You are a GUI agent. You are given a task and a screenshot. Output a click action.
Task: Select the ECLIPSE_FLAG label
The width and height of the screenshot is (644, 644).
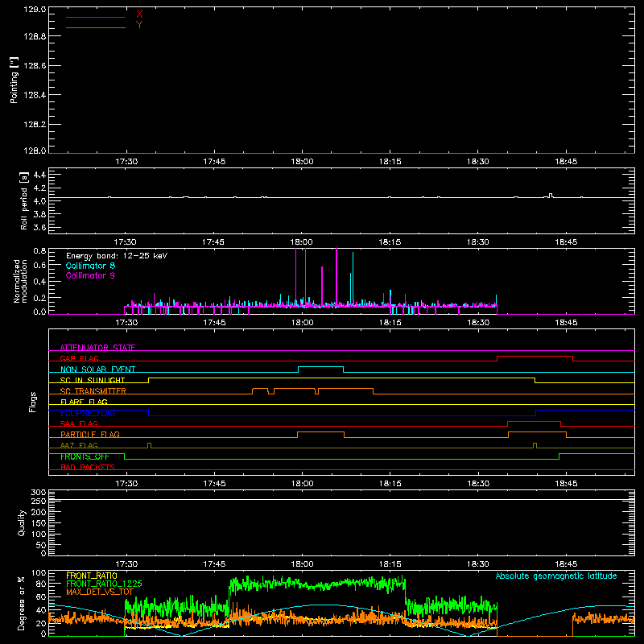point(88,413)
